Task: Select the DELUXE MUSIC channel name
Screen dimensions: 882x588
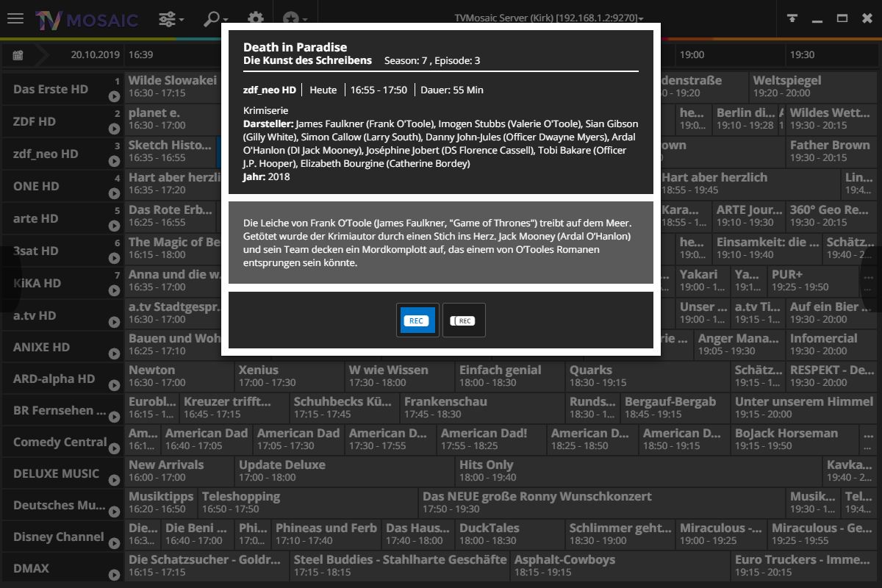Action: tap(56, 473)
